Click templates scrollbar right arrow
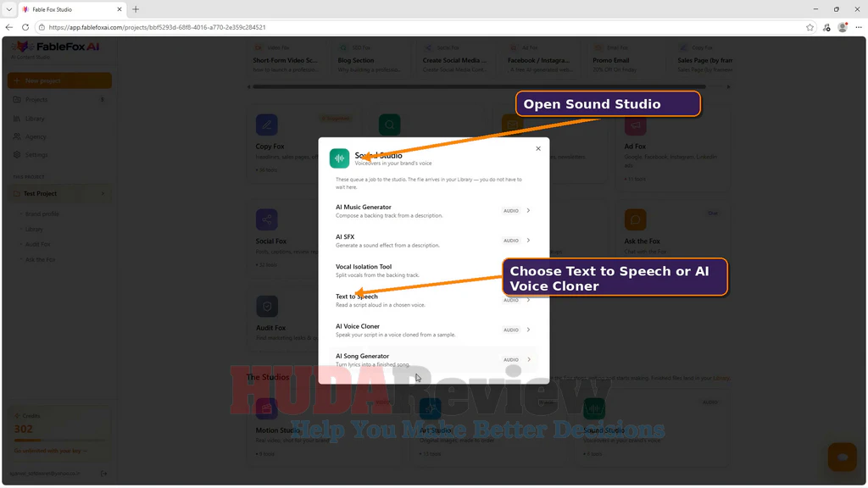This screenshot has height=488, width=868. click(x=728, y=87)
